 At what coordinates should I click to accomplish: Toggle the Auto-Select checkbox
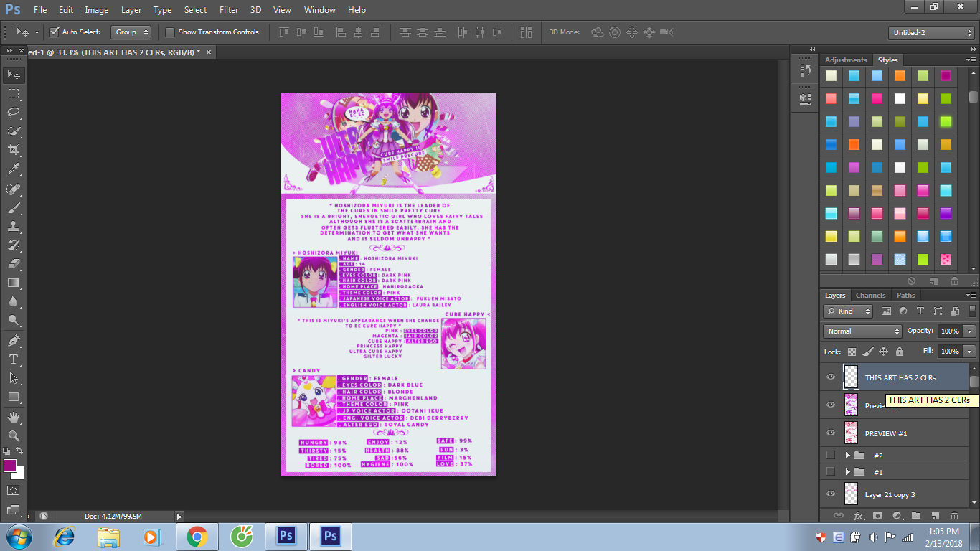click(54, 32)
